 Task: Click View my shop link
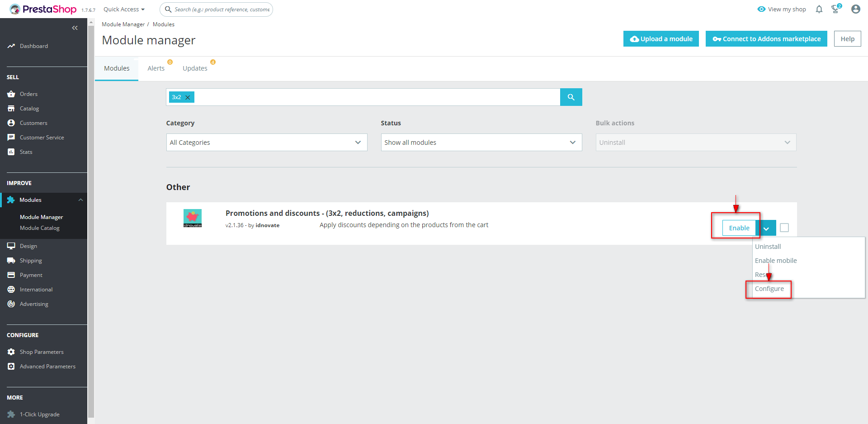tap(782, 10)
